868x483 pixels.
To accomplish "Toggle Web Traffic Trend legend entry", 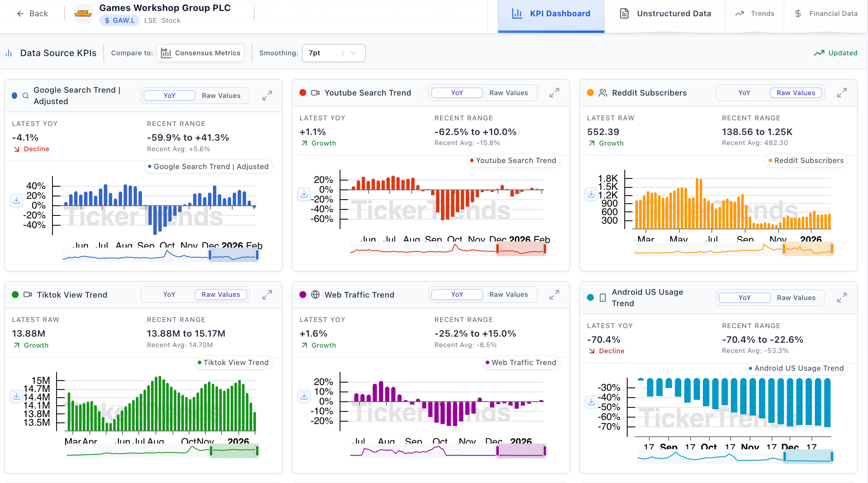I will click(521, 363).
